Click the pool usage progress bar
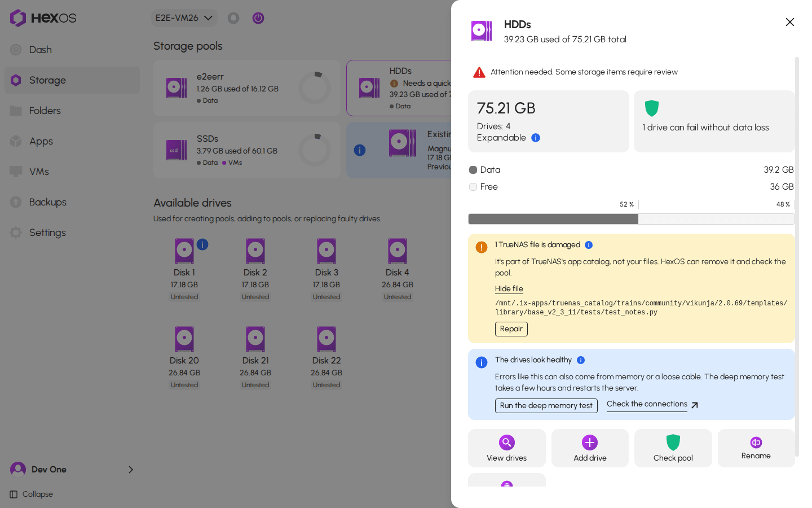 click(x=632, y=219)
